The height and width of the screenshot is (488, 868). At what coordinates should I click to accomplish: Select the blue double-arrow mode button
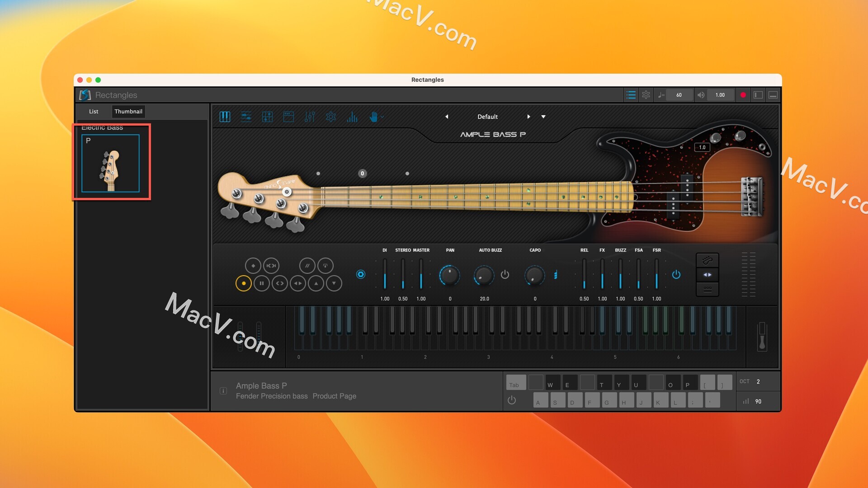(708, 275)
